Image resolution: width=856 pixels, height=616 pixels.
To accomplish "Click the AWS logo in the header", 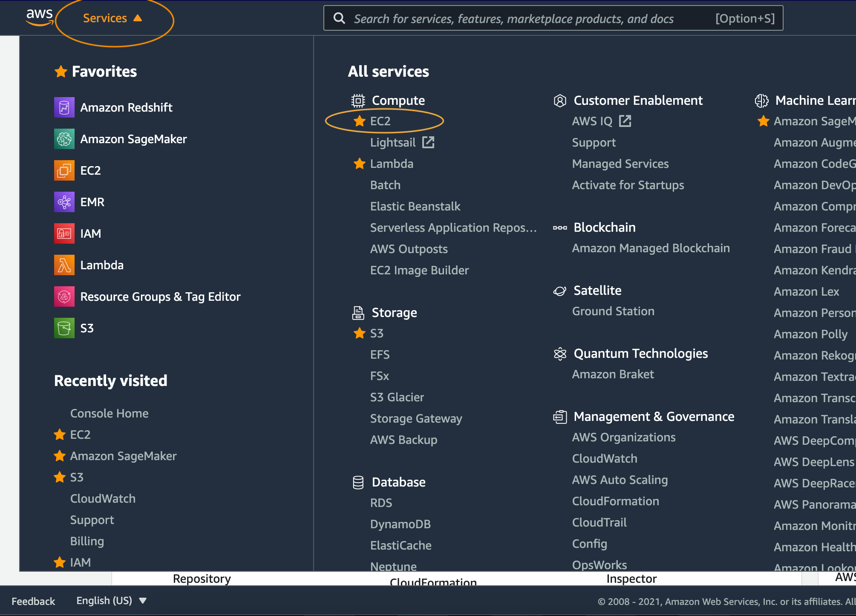I will (40, 17).
